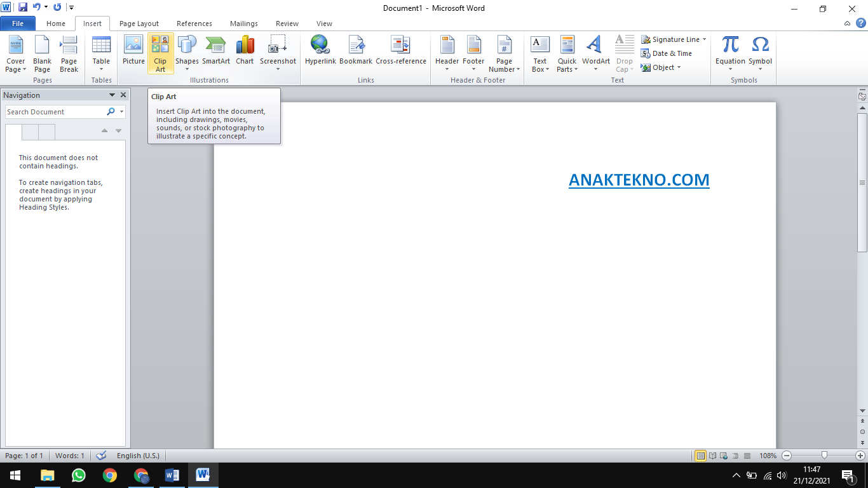The image size is (868, 488).
Task: Insert a Hyperlink
Action: [x=320, y=54]
